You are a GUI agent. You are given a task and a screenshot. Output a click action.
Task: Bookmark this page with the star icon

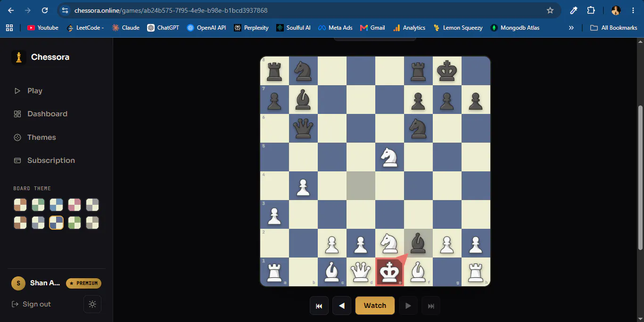550,10
